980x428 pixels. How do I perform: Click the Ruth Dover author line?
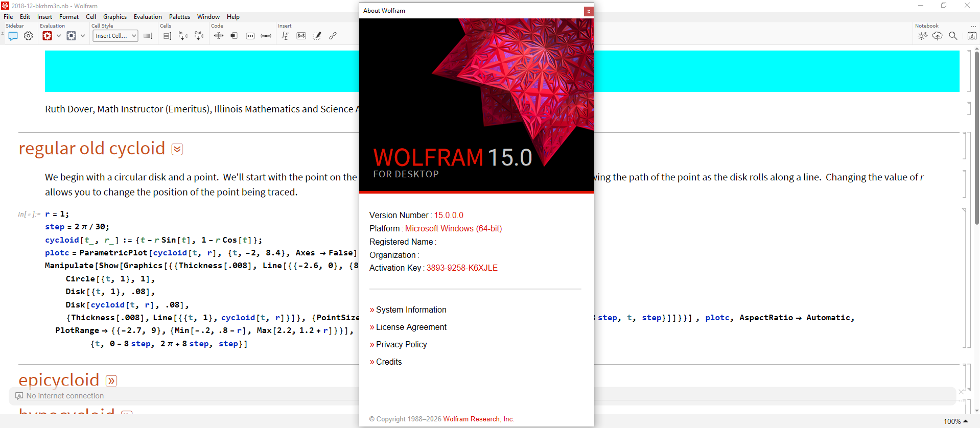[202, 109]
